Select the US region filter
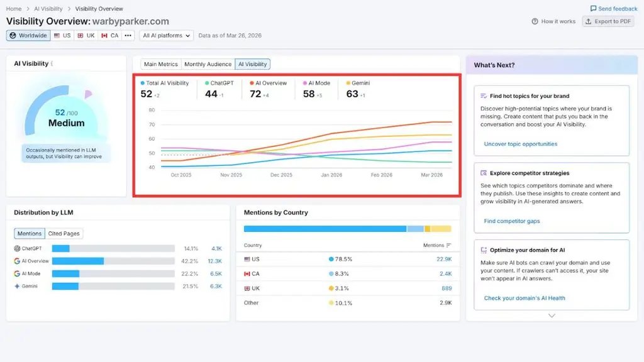 (x=62, y=36)
